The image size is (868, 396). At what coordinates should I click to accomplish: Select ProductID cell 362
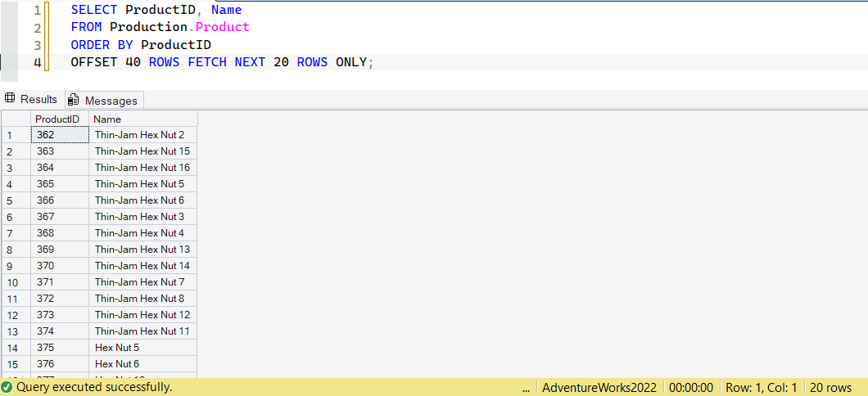click(60, 134)
